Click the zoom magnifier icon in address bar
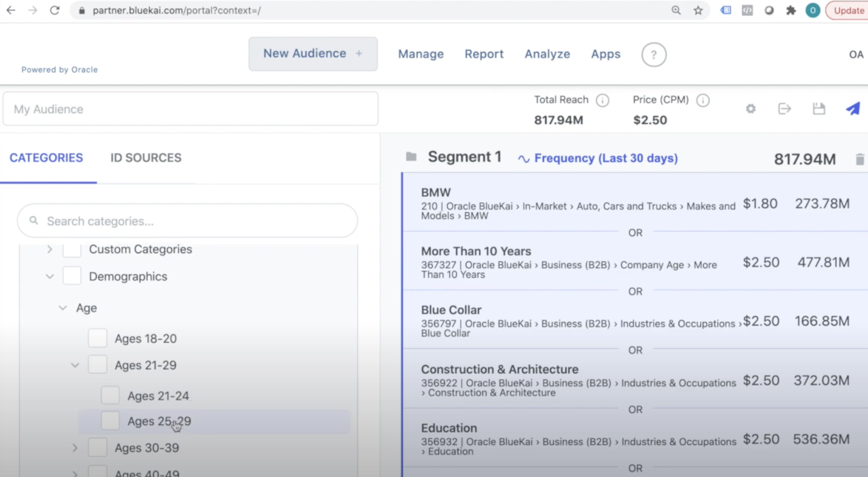This screenshot has width=868, height=477. (x=676, y=10)
